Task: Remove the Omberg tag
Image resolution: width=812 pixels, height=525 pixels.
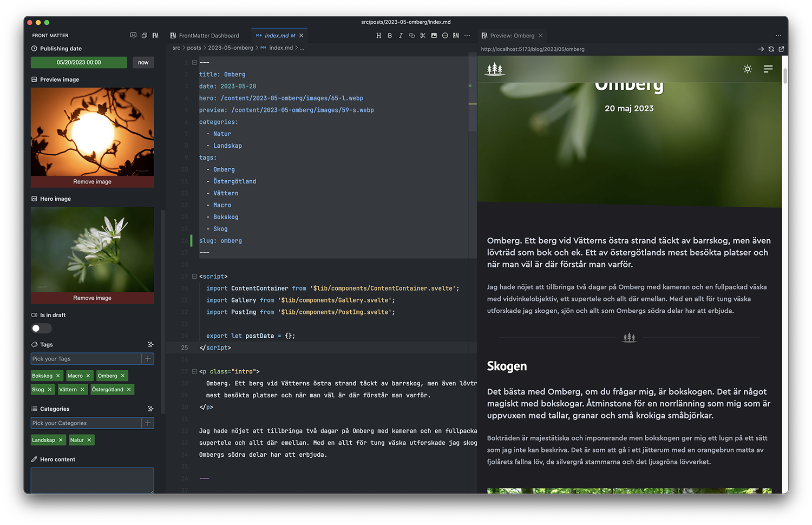Action: [123, 376]
